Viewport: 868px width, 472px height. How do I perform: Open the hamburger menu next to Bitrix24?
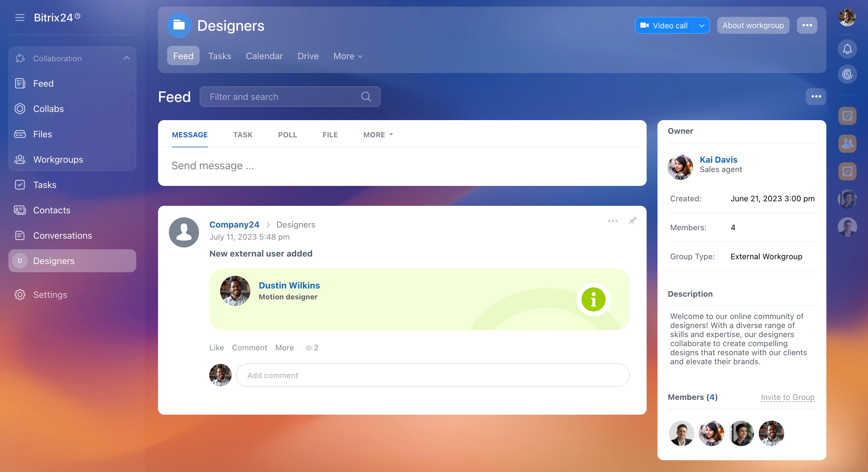pyautogui.click(x=20, y=18)
